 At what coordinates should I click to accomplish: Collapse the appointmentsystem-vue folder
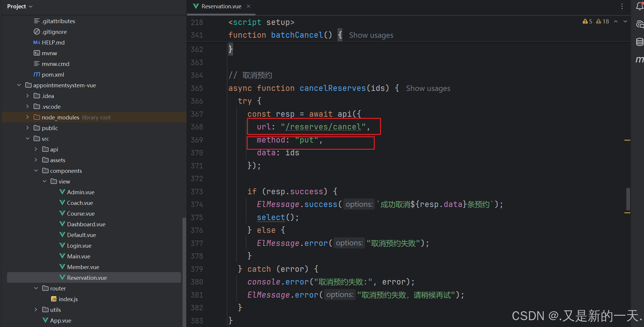(x=19, y=85)
